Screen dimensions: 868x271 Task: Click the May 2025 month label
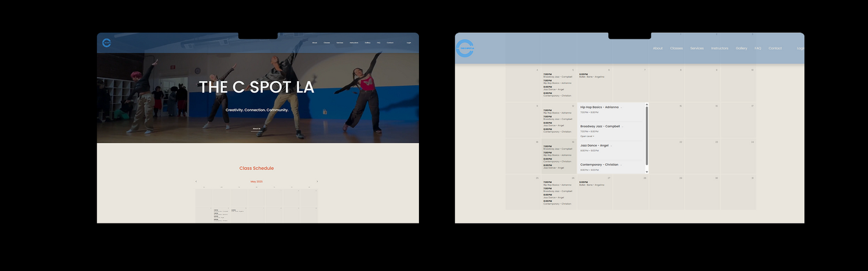click(256, 181)
